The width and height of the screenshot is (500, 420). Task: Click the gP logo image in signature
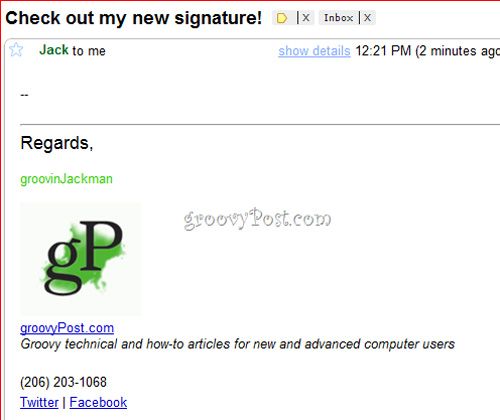[80, 259]
